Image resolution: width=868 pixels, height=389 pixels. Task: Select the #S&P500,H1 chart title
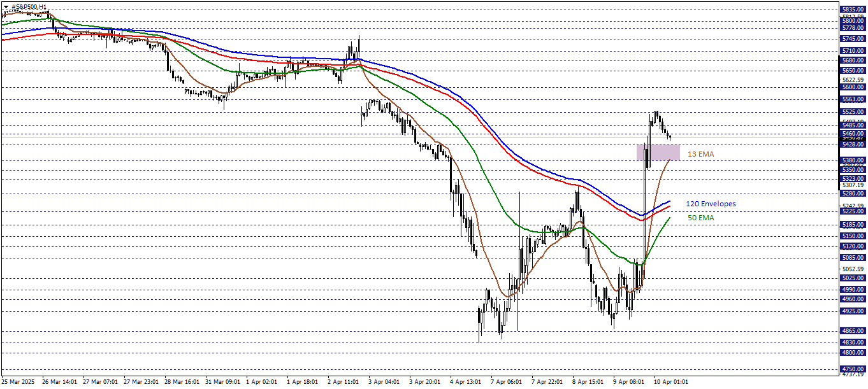[29, 6]
